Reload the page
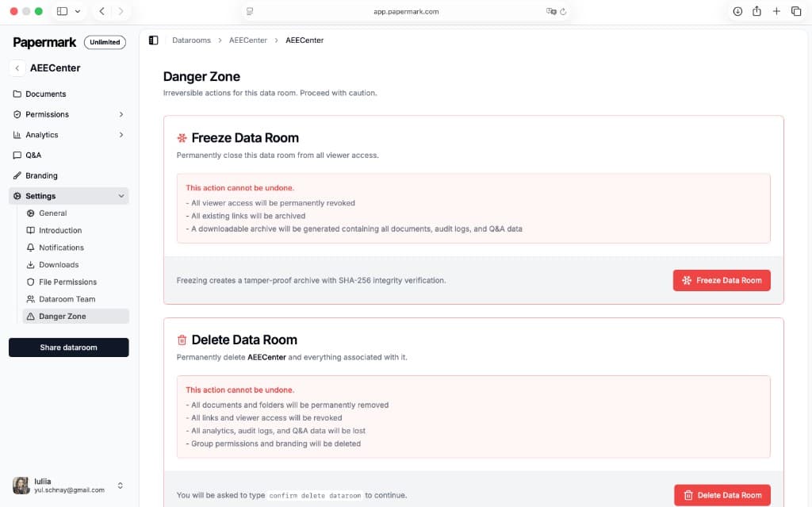The image size is (812, 507). point(563,11)
